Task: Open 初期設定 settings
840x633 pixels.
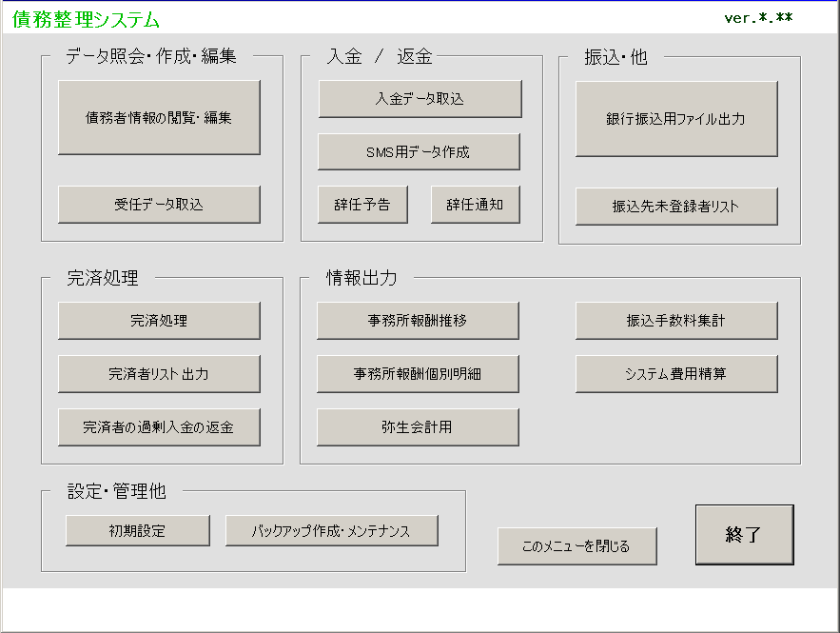Action: click(x=138, y=530)
